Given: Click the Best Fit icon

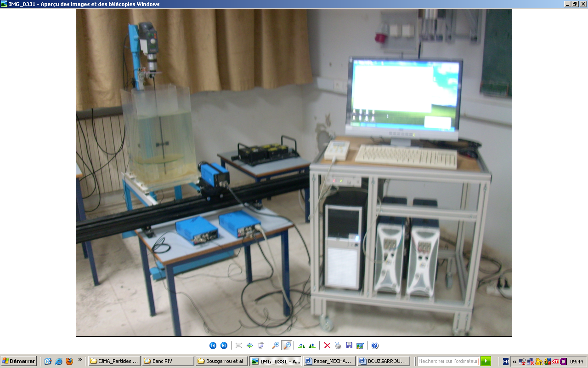Looking at the screenshot, I should tap(239, 345).
